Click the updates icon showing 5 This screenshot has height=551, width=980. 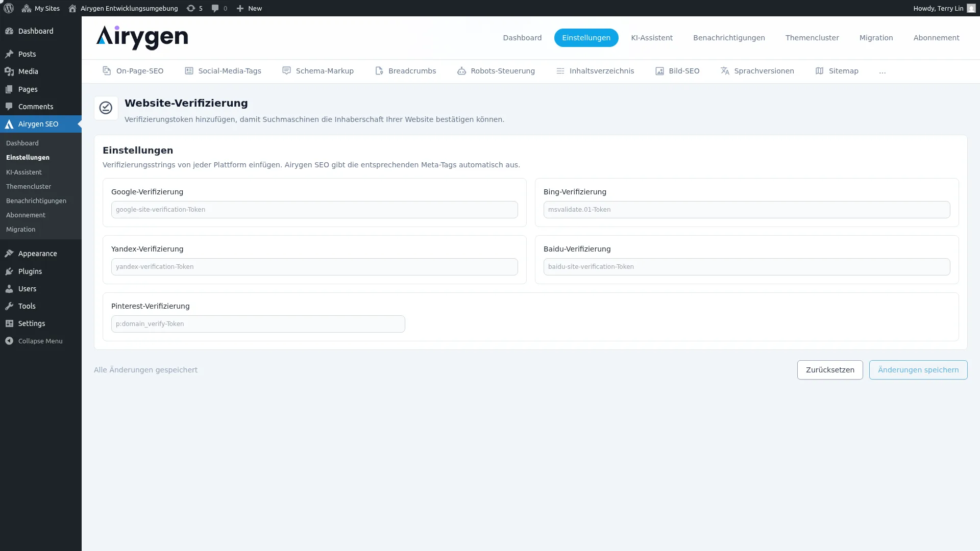(194, 8)
